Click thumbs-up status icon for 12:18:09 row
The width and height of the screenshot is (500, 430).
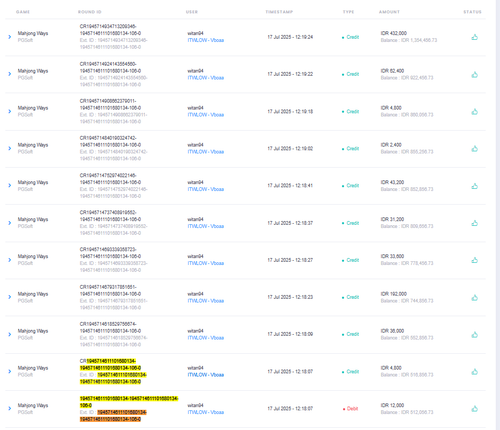(475, 335)
